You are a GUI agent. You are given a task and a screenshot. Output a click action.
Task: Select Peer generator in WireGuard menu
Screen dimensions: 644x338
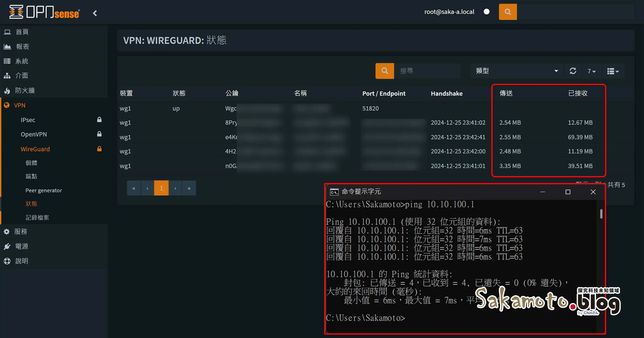click(44, 190)
